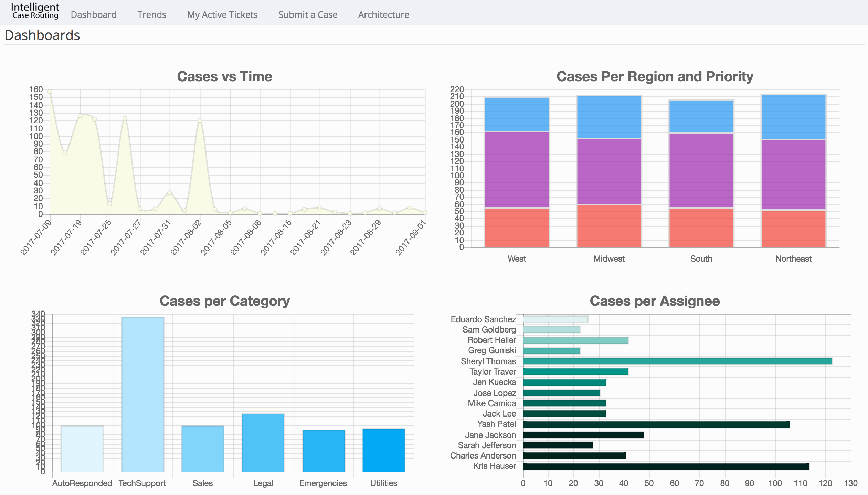Open the Dashboard nav link
868x495 pixels.
[94, 15]
